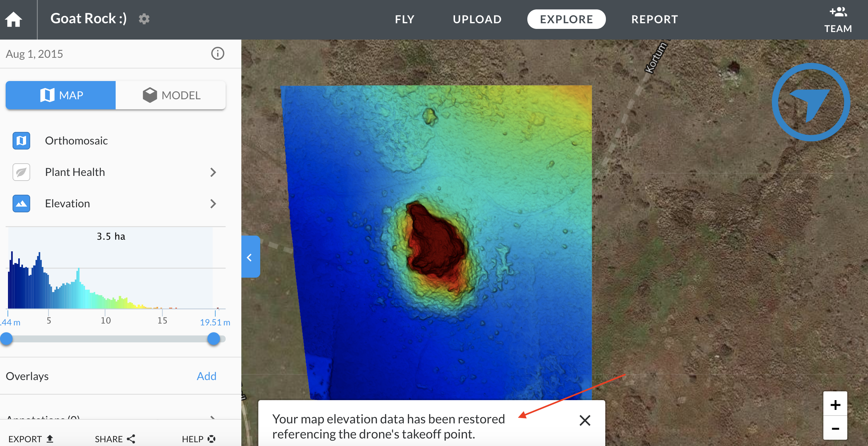The width and height of the screenshot is (868, 446).
Task: Expand Plant Health options chevron
Action: (213, 172)
